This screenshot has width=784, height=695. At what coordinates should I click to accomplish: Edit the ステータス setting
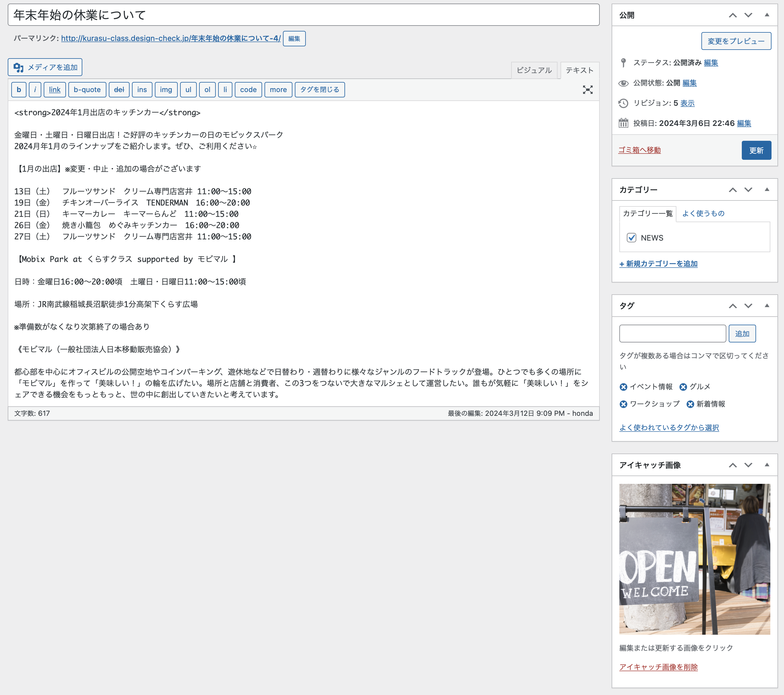711,63
